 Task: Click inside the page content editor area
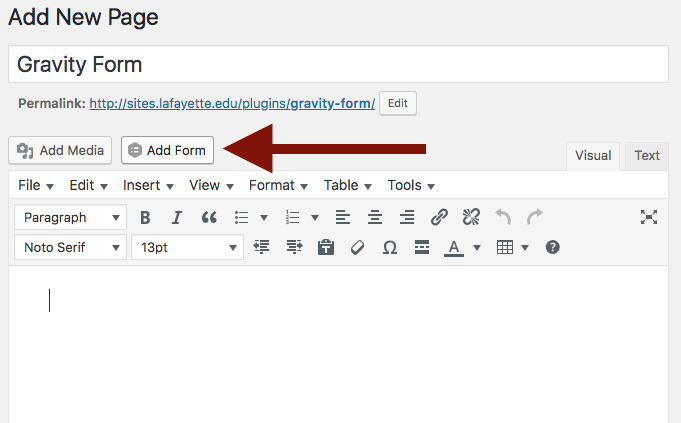338,344
